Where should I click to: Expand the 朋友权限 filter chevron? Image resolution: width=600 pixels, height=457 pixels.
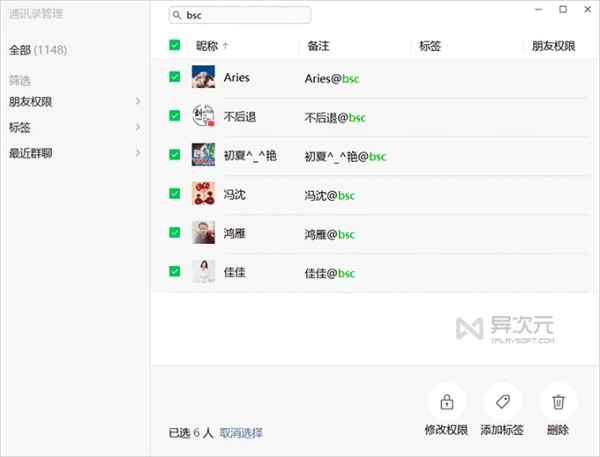pyautogui.click(x=138, y=101)
